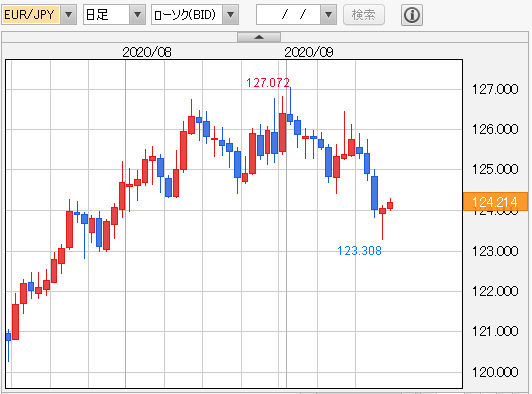The height and width of the screenshot is (394, 532).
Task: Click the 127.000 price axis label
Action: (495, 89)
